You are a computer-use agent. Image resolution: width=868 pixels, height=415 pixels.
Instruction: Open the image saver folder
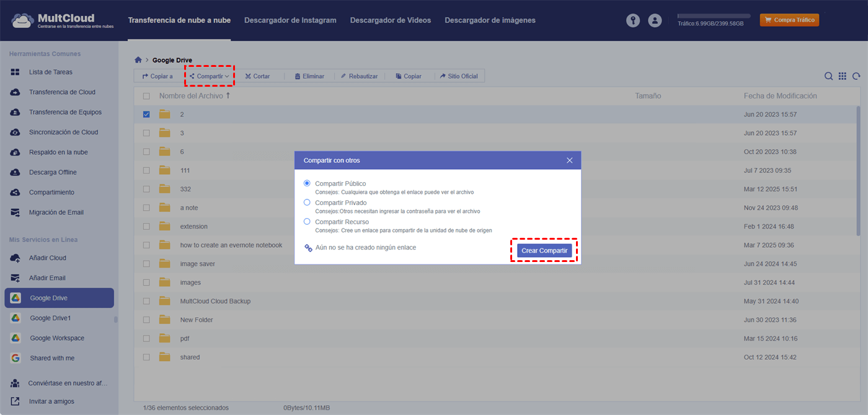(197, 264)
